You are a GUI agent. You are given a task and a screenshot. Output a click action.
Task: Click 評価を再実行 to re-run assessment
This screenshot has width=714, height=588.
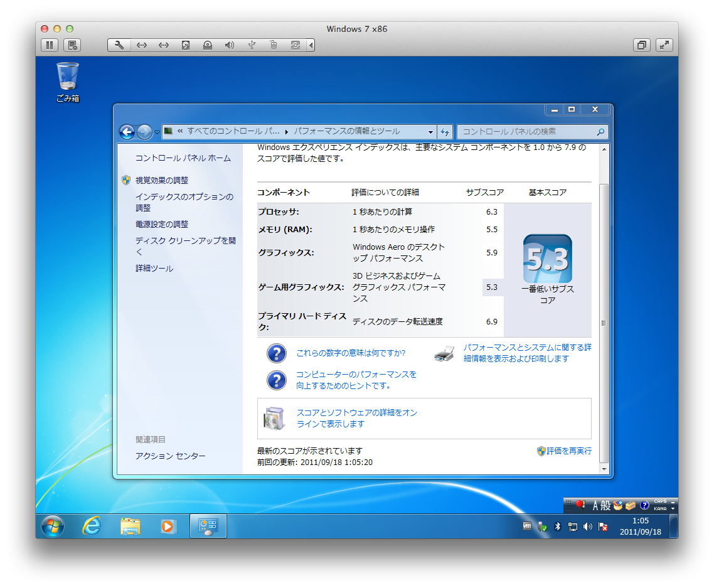[568, 451]
